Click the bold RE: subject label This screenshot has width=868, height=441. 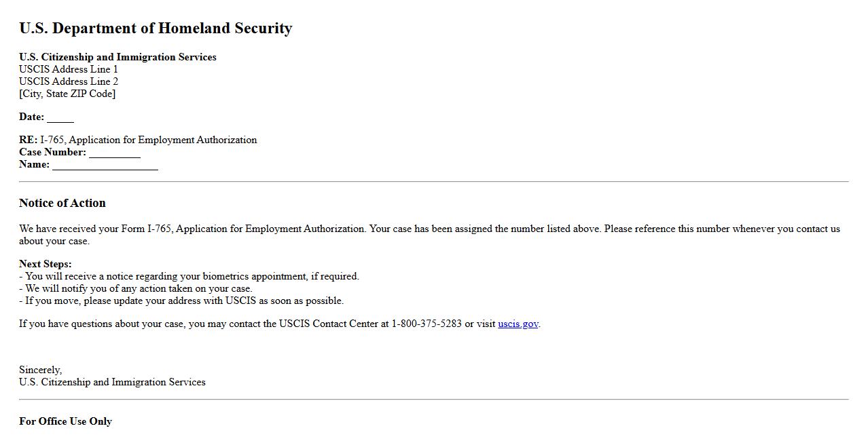(x=28, y=140)
